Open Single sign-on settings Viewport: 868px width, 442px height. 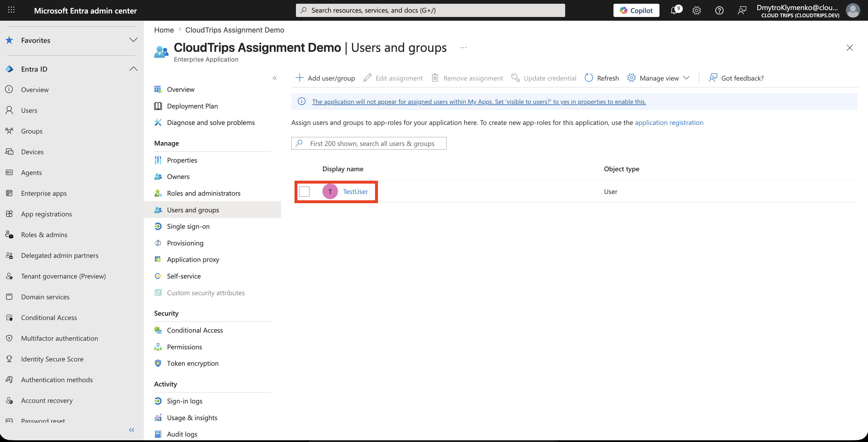[188, 226]
